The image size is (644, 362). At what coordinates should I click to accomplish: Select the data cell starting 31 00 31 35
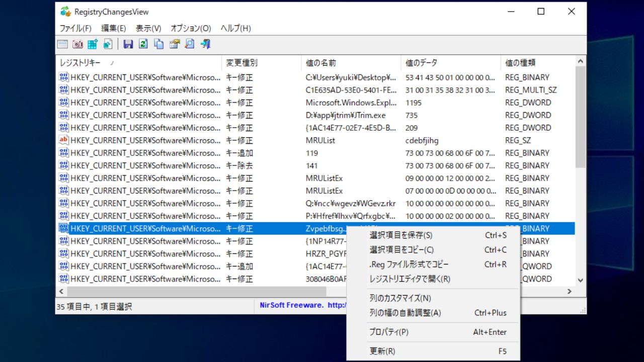[450, 90]
